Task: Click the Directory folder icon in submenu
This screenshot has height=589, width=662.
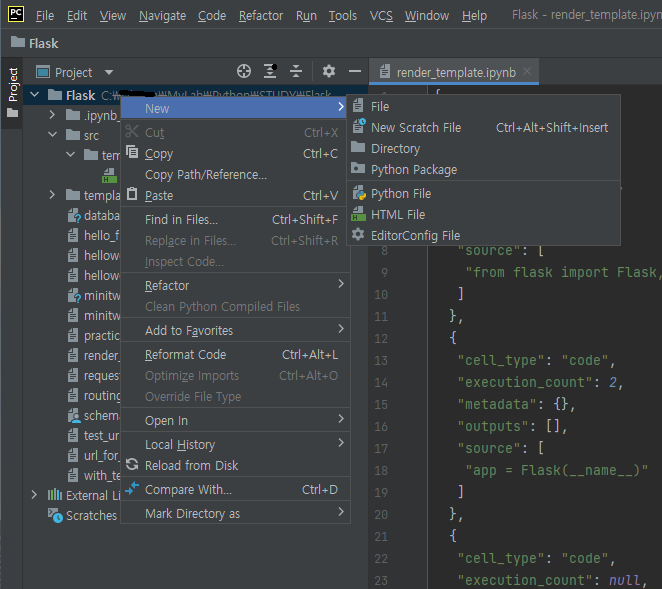Action: 358,147
